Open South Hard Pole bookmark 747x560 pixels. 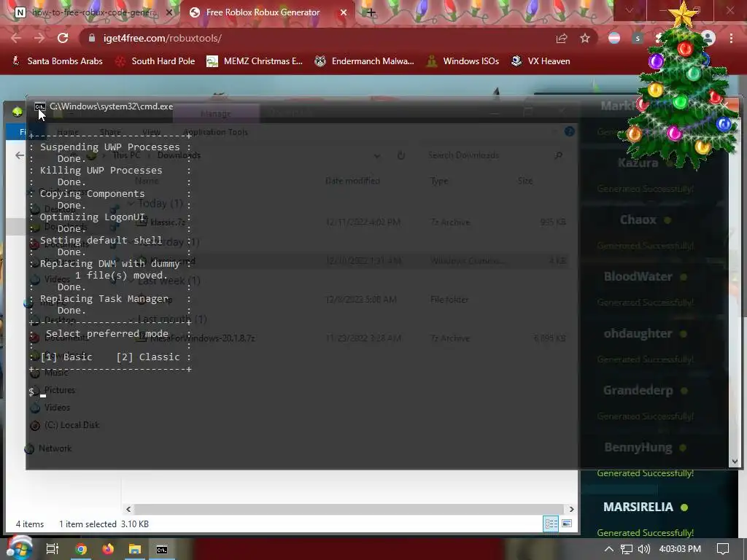pyautogui.click(x=155, y=61)
